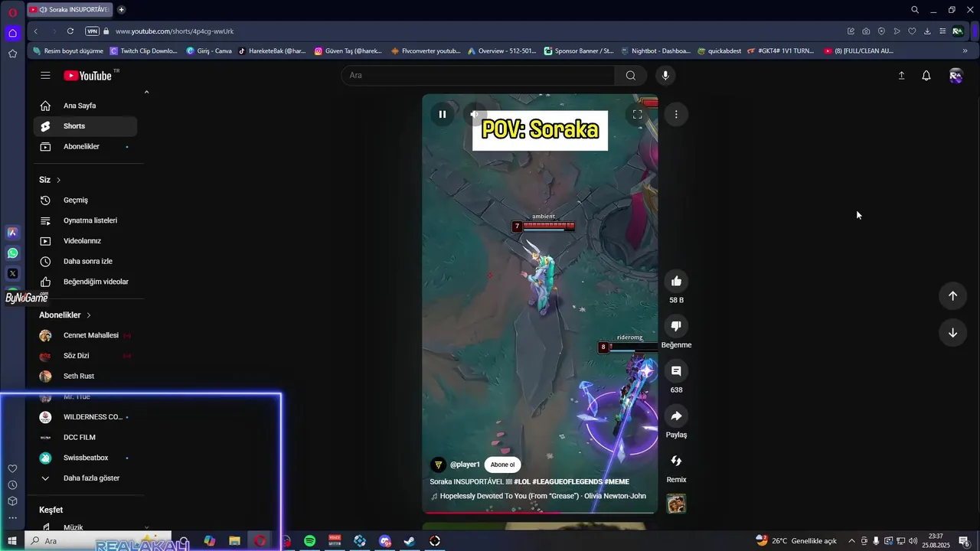Viewport: 980px width, 551px height.
Task: Open a new tab with plus button
Action: coord(121,10)
